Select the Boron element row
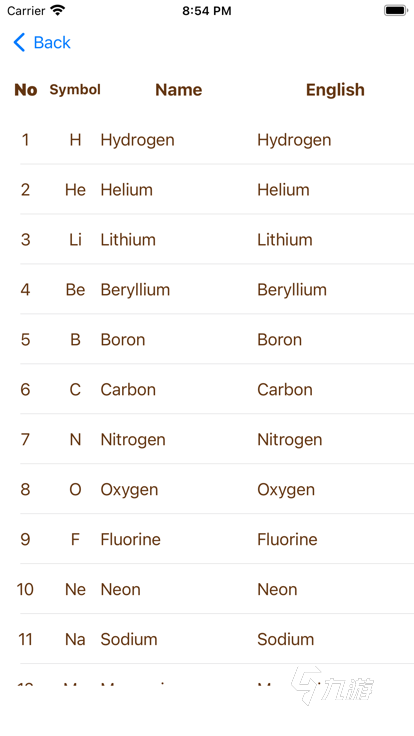The width and height of the screenshot is (414, 736). click(x=207, y=339)
